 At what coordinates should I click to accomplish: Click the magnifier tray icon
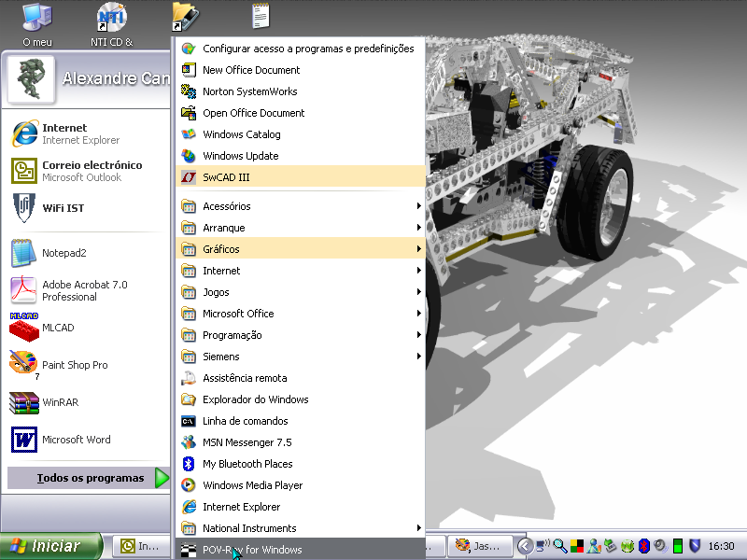coord(559,546)
